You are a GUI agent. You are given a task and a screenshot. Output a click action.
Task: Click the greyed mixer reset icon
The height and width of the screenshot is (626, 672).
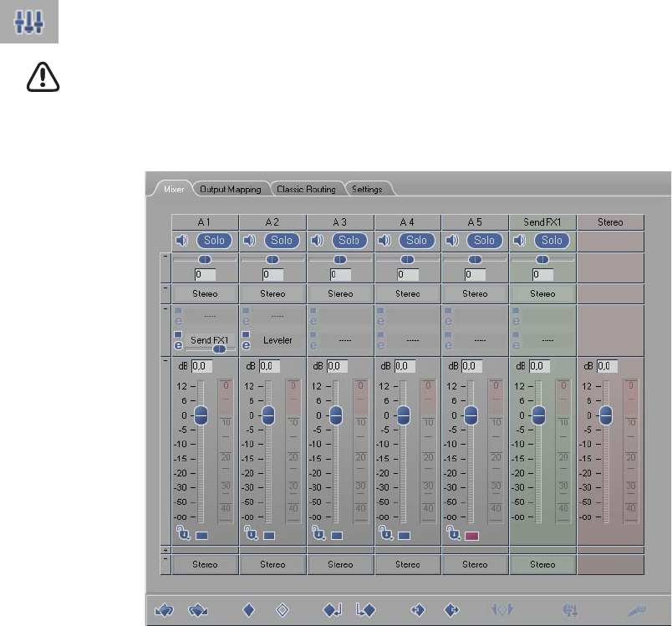tap(570, 610)
